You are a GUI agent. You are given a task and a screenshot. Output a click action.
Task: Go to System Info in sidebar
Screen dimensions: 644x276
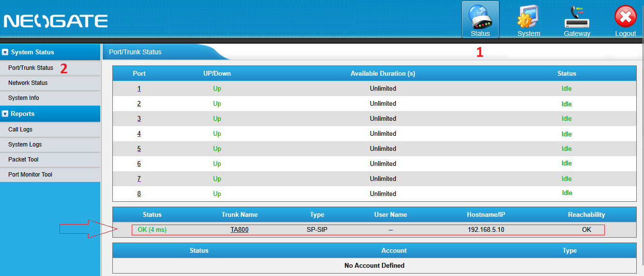pyautogui.click(x=24, y=98)
